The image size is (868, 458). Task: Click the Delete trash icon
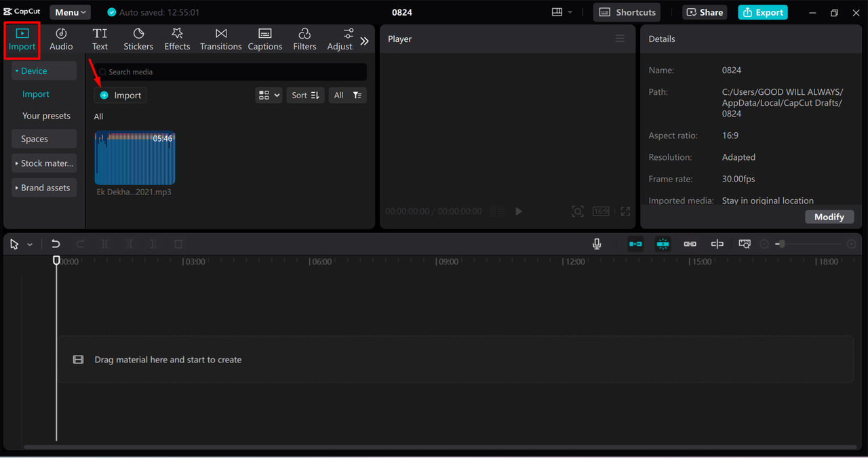click(178, 244)
